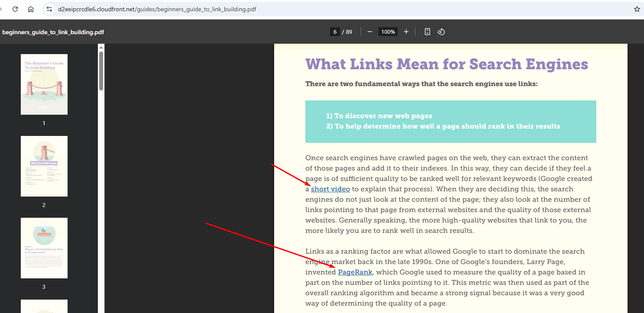Click the thumbnail sidebar scrollbar handle
644x313 pixels.
coord(101,71)
